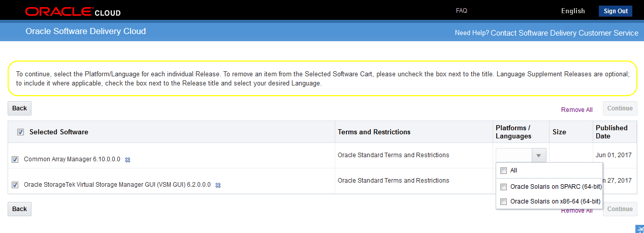The height and width of the screenshot is (233, 644).
Task: Click remove icon beside Common Array Manager
Action: [x=127, y=160]
